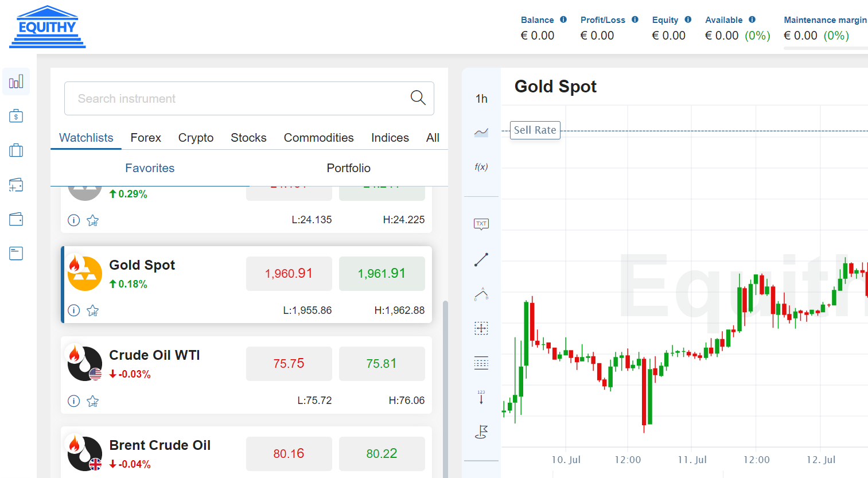Click Brent Crude Oil sell price 80.16
Screen dimensions: 868x478
point(289,454)
